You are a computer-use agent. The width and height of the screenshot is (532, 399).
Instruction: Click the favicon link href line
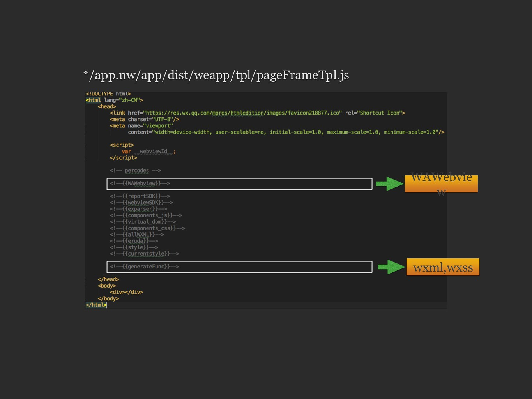[x=258, y=113]
